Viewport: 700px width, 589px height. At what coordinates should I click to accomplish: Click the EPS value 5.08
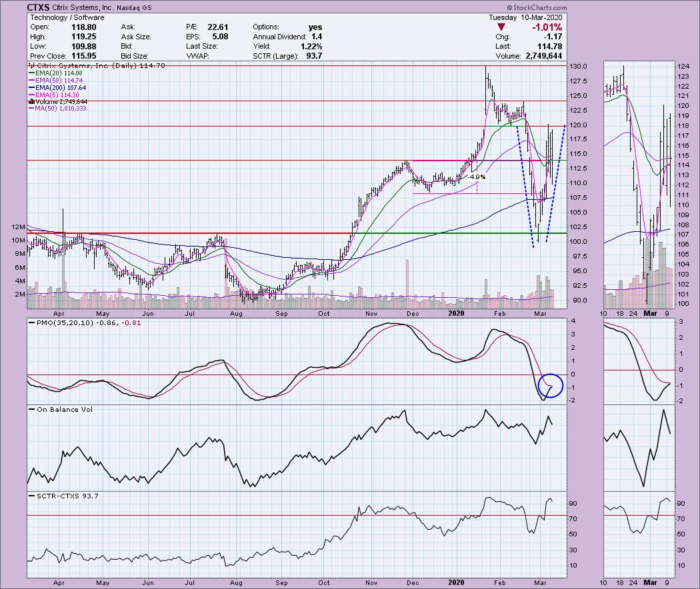(221, 37)
